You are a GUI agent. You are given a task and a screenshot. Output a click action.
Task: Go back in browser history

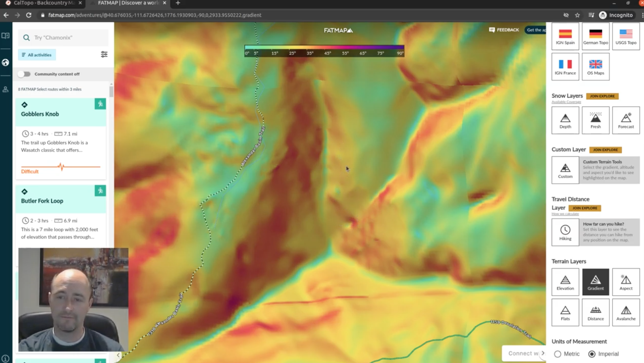pos(6,15)
